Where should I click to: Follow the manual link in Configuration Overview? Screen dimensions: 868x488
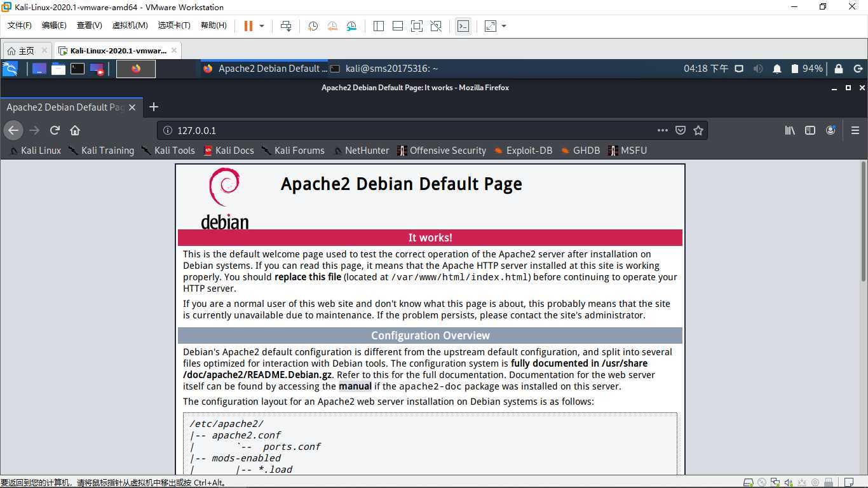tap(355, 386)
